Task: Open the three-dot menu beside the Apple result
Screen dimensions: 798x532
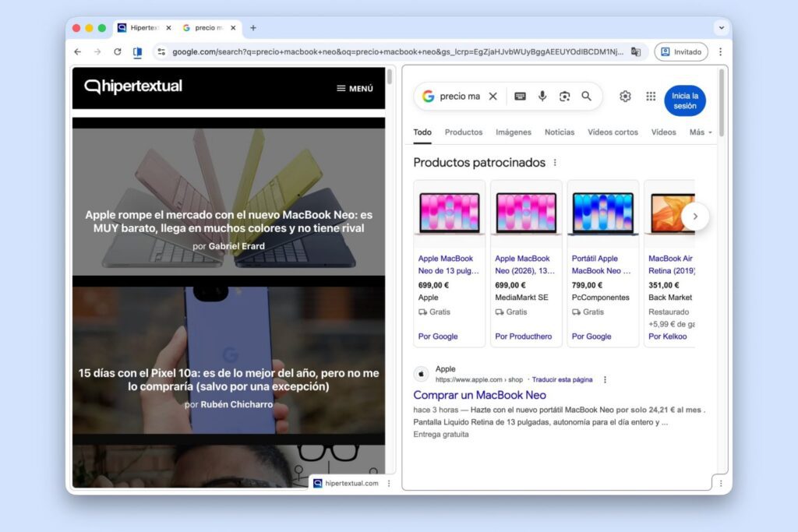Action: pos(606,379)
